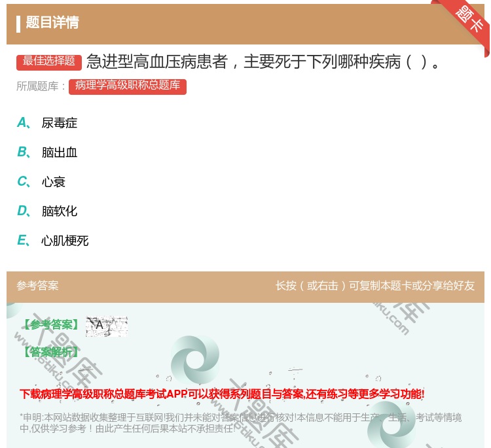Image resolution: width=491 pixels, height=448 pixels.
Task: Click the 题卡 corner ribbon
Action: (x=469, y=21)
